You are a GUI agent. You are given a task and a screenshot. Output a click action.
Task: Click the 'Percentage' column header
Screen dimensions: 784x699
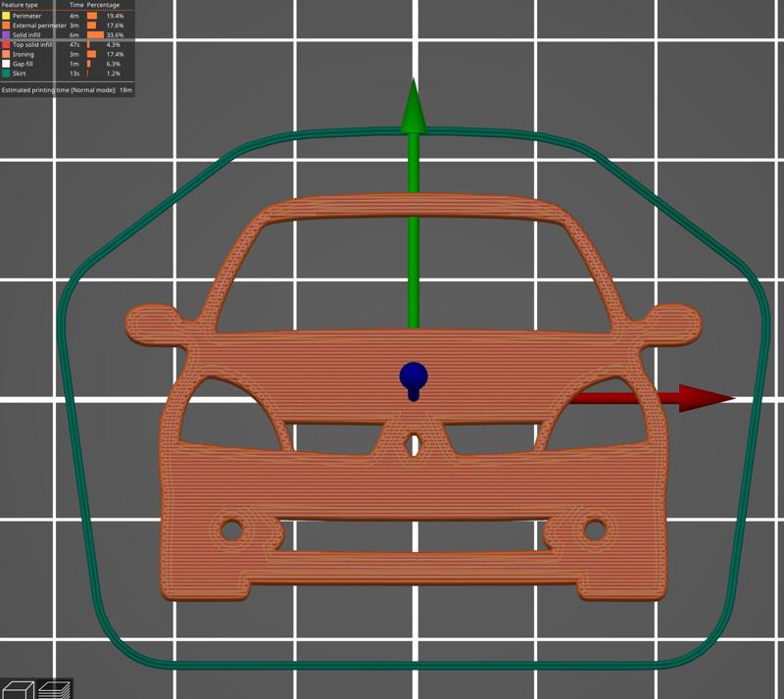pyautogui.click(x=103, y=5)
